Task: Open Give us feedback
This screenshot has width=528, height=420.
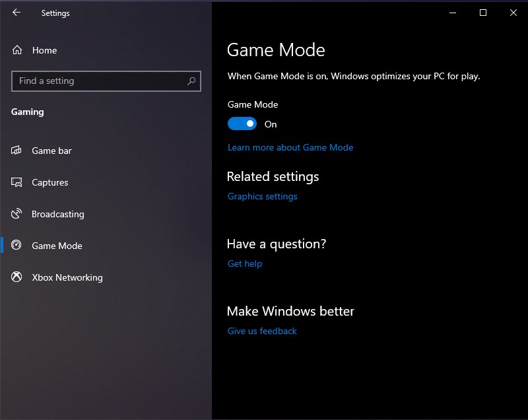Action: 261,331
